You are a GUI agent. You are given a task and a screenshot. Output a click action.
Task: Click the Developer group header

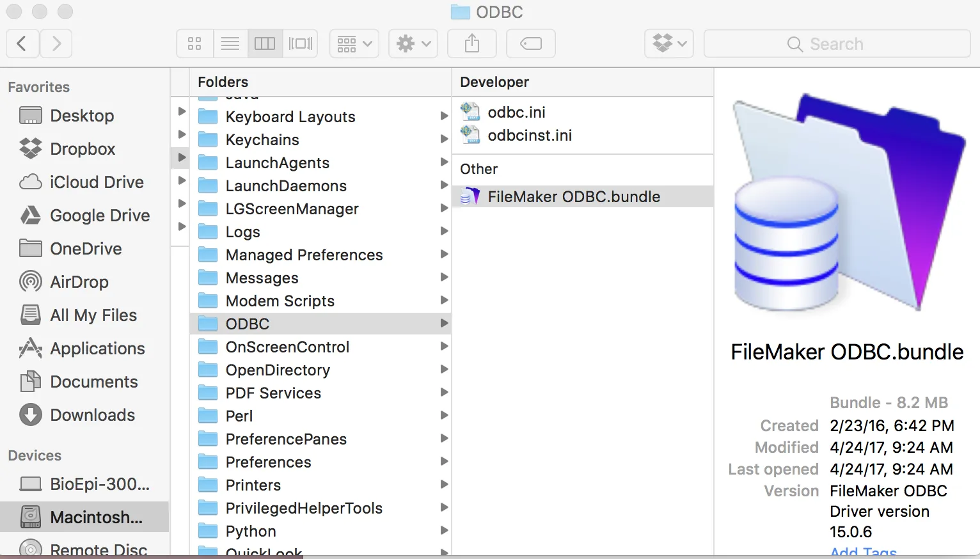point(494,82)
